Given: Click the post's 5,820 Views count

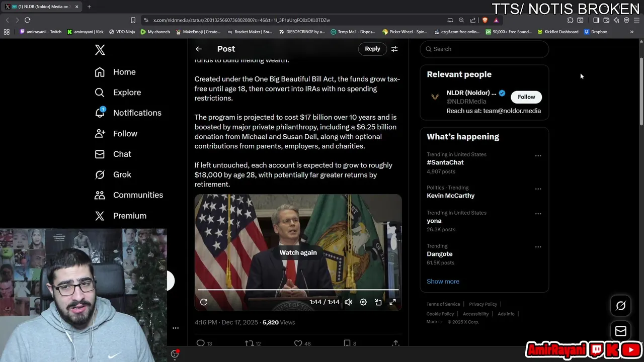Looking at the screenshot, I should [279, 322].
